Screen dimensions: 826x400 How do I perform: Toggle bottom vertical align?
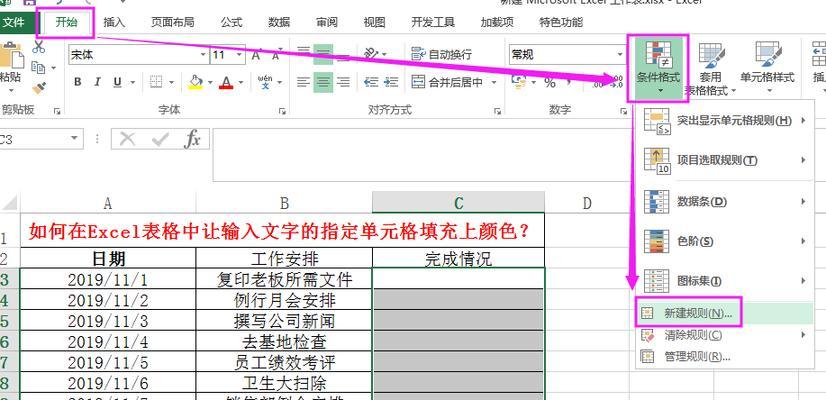coord(343,54)
